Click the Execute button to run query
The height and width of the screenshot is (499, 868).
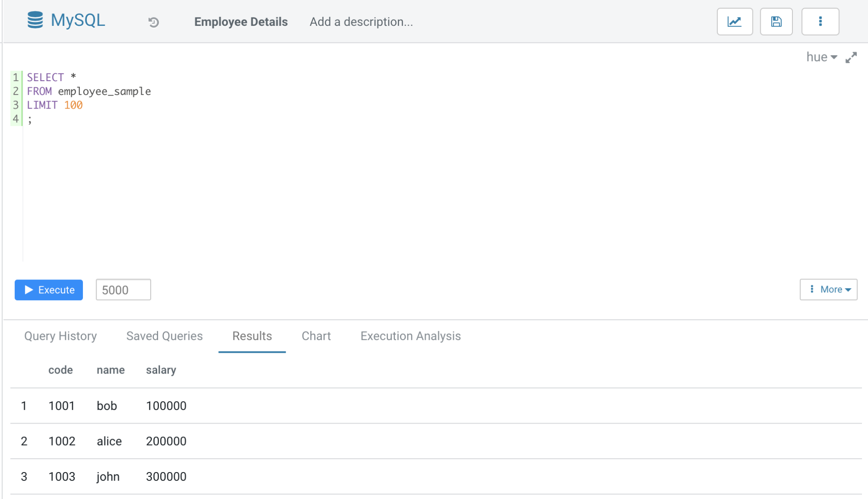[x=50, y=289]
